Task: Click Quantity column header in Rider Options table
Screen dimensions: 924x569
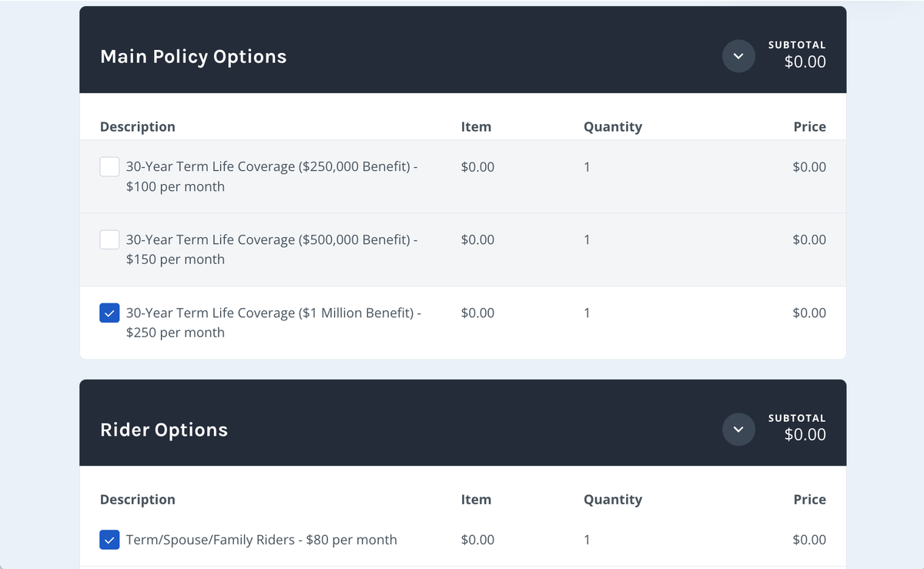Action: coord(613,500)
